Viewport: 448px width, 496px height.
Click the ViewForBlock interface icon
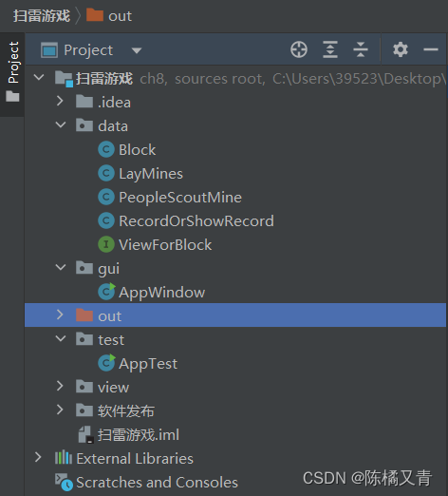(x=106, y=244)
